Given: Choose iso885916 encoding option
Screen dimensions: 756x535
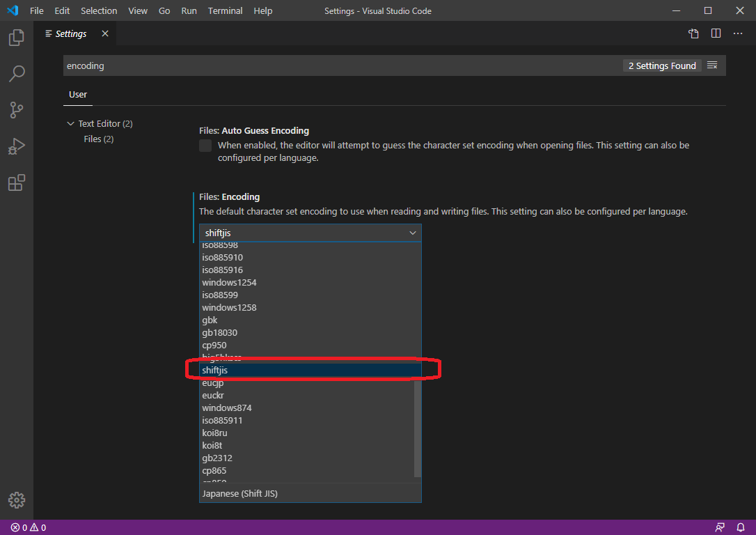Looking at the screenshot, I should 310,270.
